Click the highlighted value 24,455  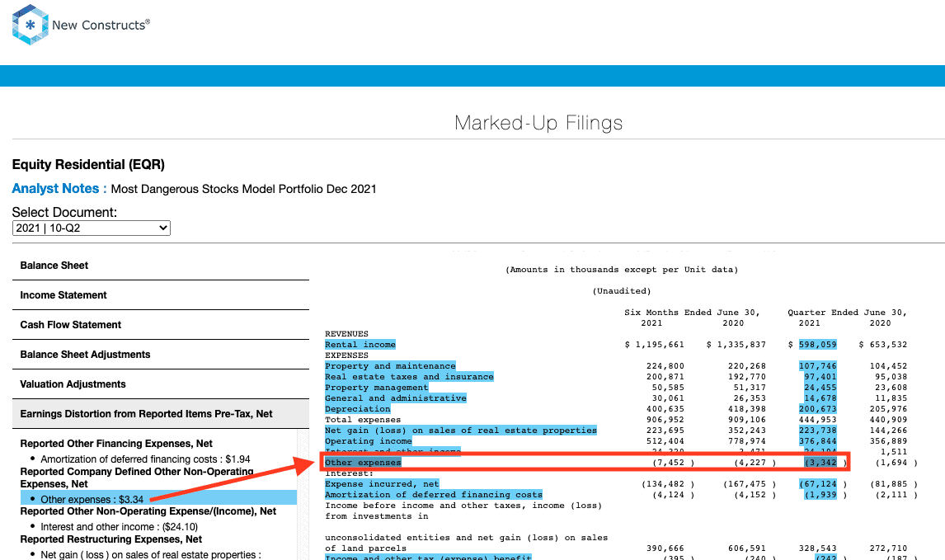(x=820, y=388)
